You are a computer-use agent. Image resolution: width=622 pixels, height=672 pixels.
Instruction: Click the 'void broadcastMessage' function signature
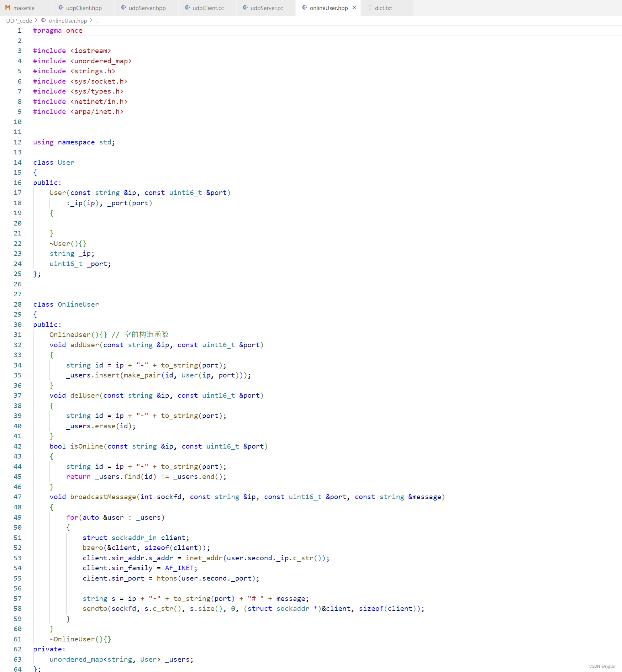click(247, 497)
